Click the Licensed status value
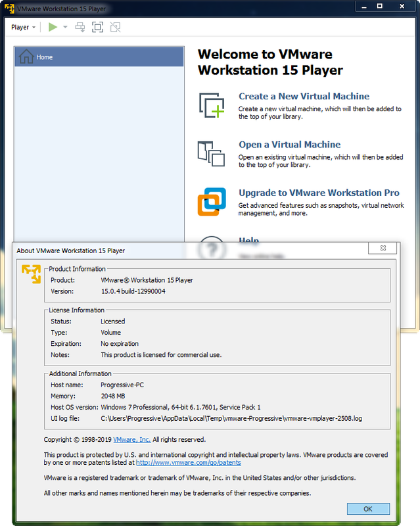Viewport: 420px width, 526px height. pyautogui.click(x=112, y=321)
